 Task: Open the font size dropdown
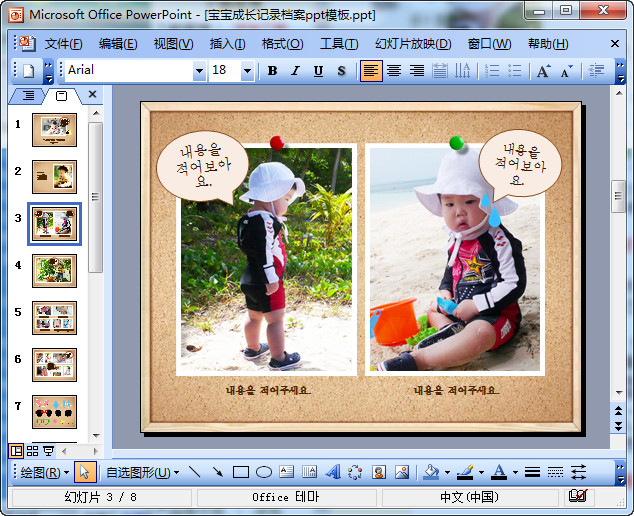click(x=247, y=71)
